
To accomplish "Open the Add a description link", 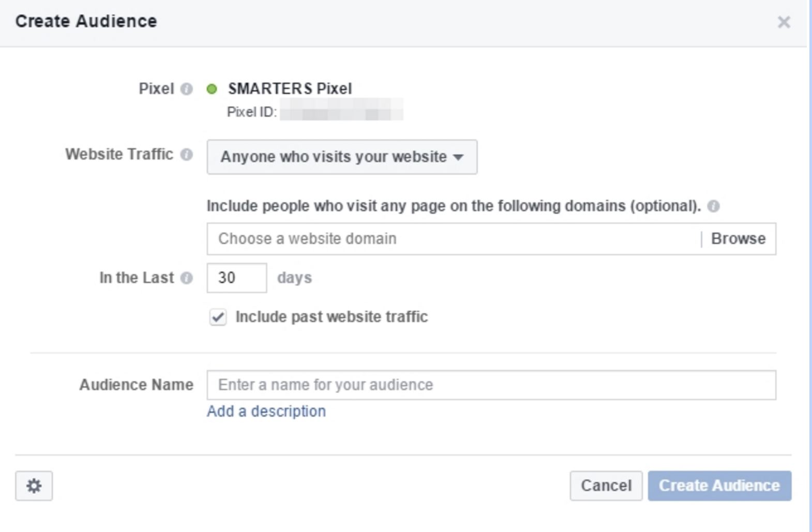I will [x=266, y=412].
